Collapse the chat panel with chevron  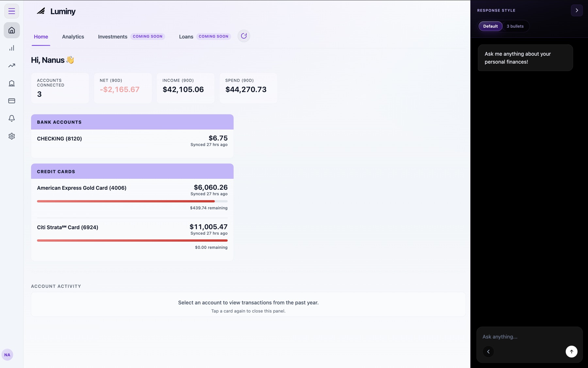point(577,10)
